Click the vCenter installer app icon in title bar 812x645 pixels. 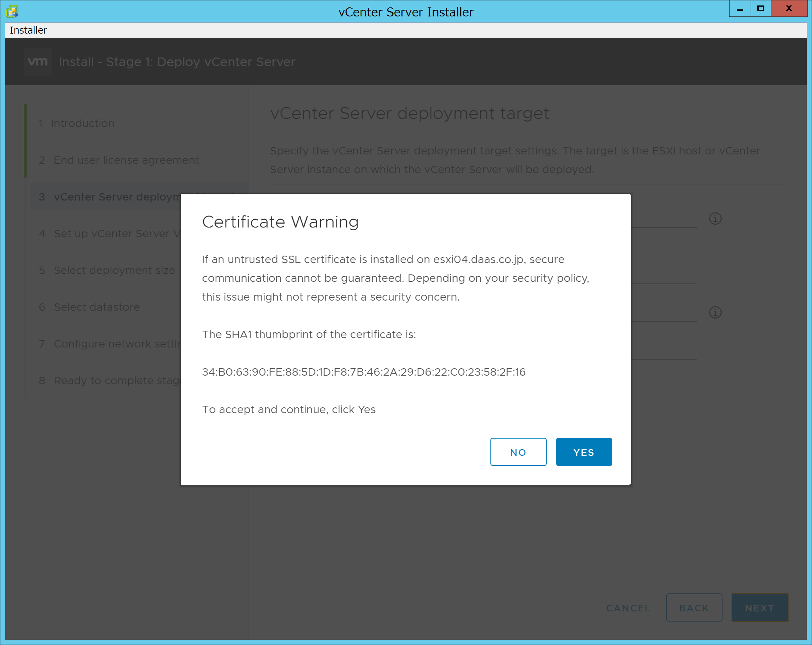pos(12,11)
